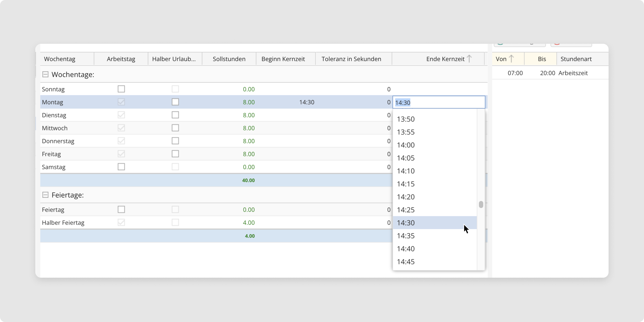Enable Arbeitstag checkbox for Sonntag
Image resolution: width=644 pixels, height=322 pixels.
pos(121,89)
